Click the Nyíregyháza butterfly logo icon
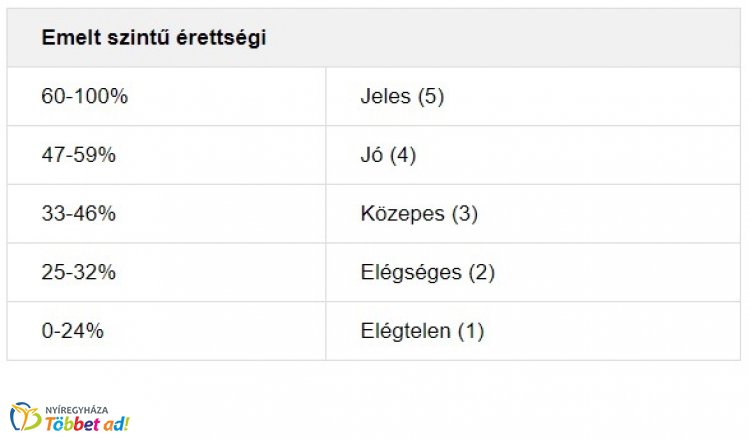This screenshot has height=440, width=750. (x=26, y=417)
